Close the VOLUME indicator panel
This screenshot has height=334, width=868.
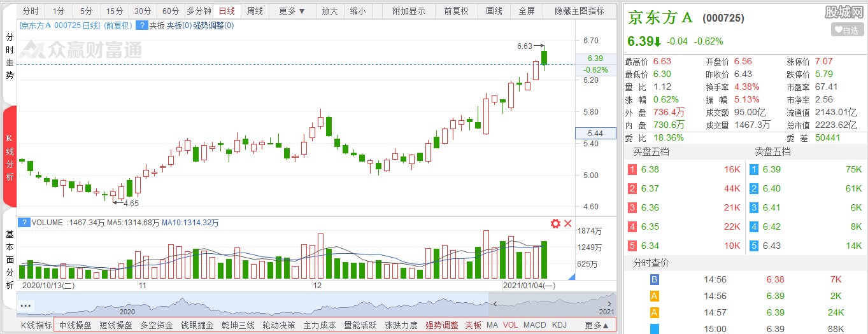568,223
